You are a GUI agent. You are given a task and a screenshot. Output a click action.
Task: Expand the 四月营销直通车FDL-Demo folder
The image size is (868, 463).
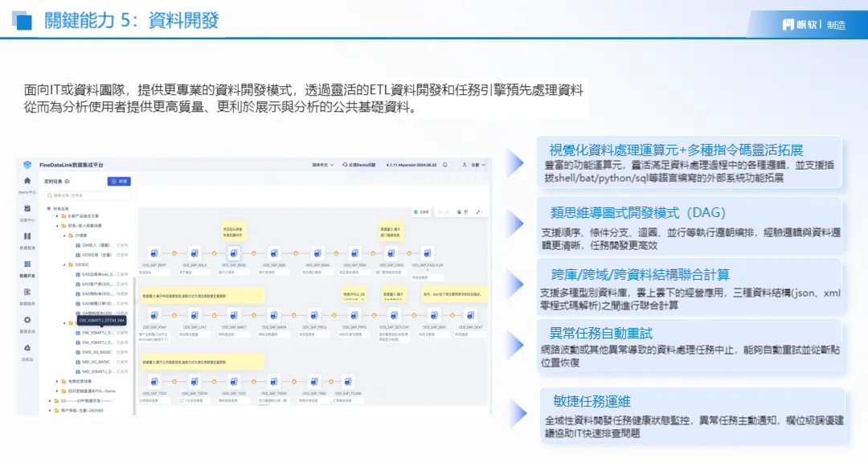point(57,391)
